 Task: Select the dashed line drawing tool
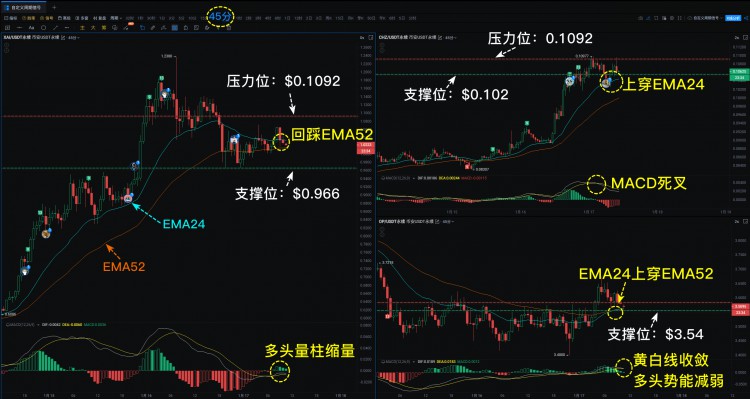click(x=67, y=28)
